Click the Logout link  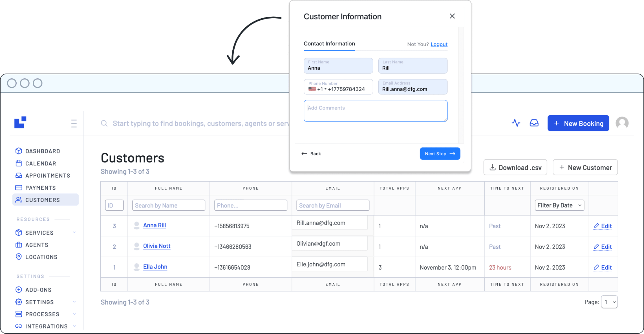click(439, 44)
